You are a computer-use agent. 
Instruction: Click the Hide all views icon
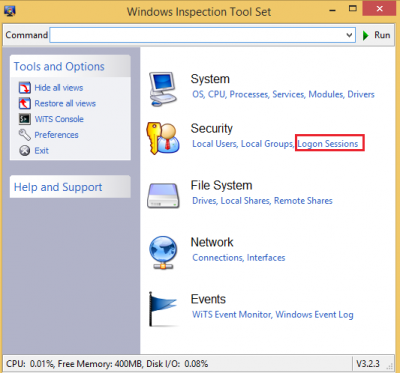click(25, 88)
